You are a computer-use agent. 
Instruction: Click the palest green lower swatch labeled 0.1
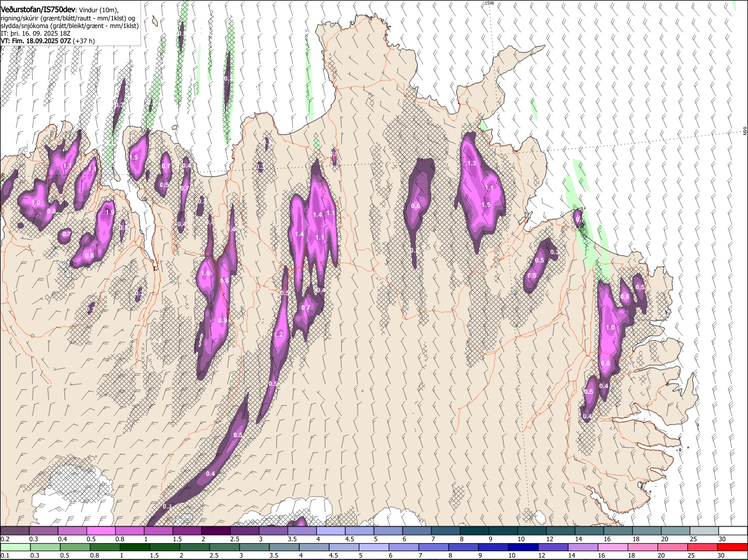click(x=16, y=547)
